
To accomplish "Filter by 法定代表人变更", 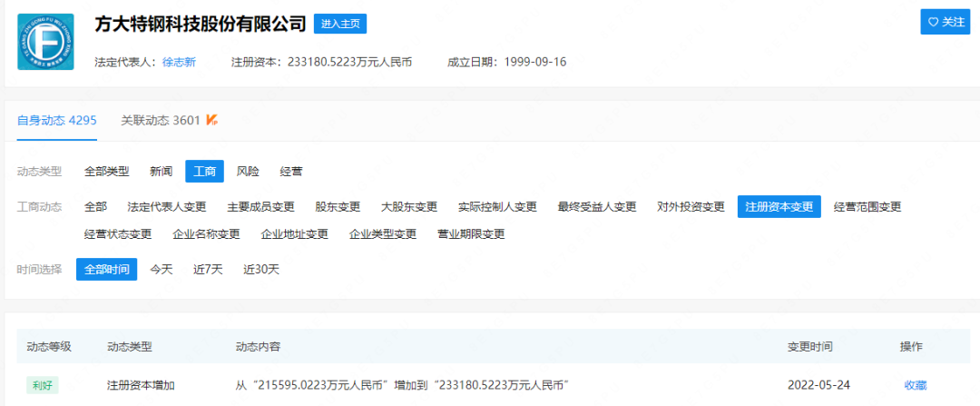I will coord(167,206).
